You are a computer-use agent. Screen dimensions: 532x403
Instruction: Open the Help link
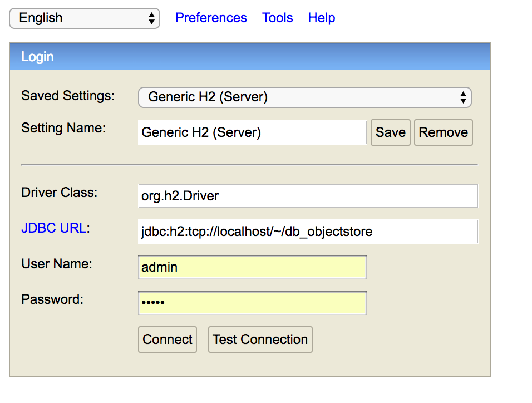tap(321, 18)
